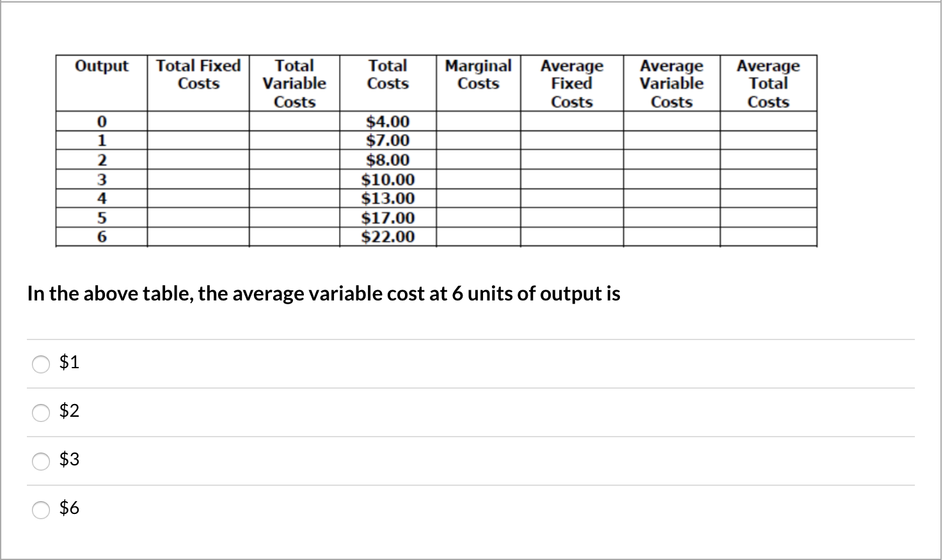This screenshot has width=943, height=560.
Task: Click the $22.00 total cost cell
Action: pyautogui.click(x=388, y=237)
